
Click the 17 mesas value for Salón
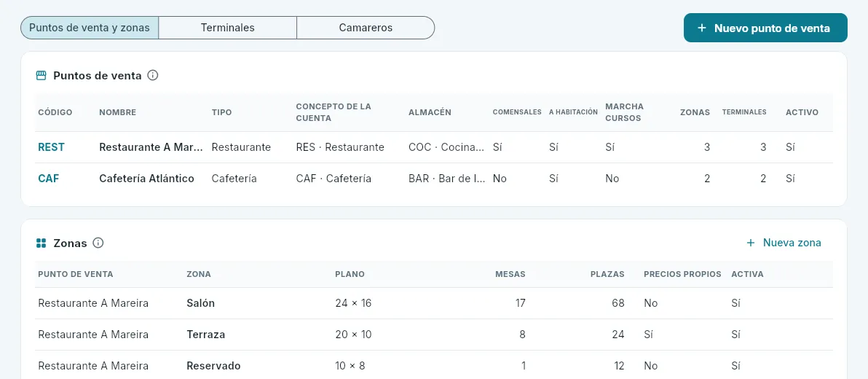click(x=521, y=303)
